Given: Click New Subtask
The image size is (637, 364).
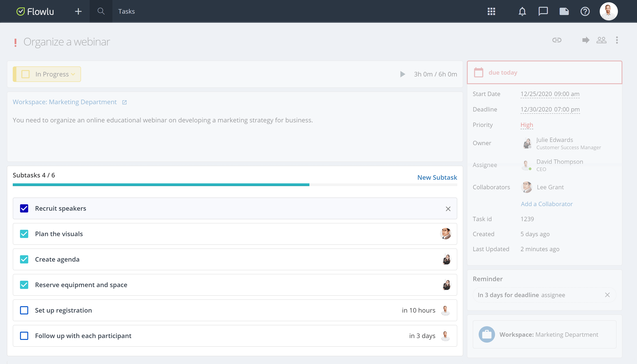Looking at the screenshot, I should [x=437, y=177].
